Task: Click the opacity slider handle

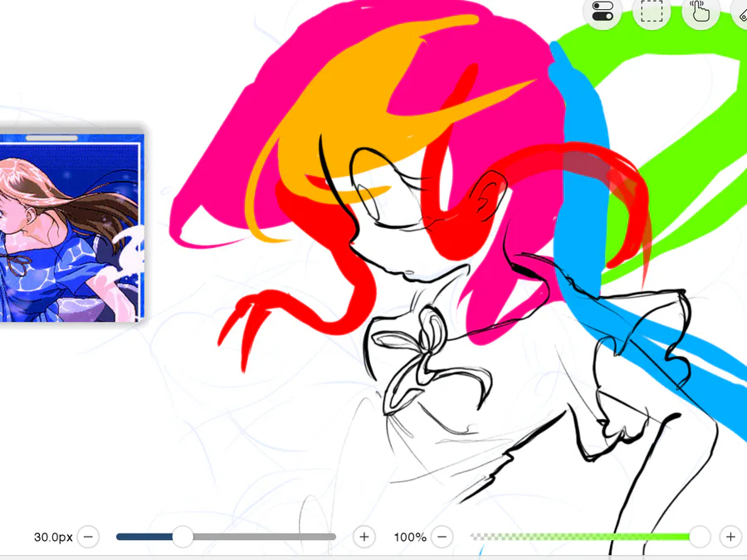Action: coord(700,537)
